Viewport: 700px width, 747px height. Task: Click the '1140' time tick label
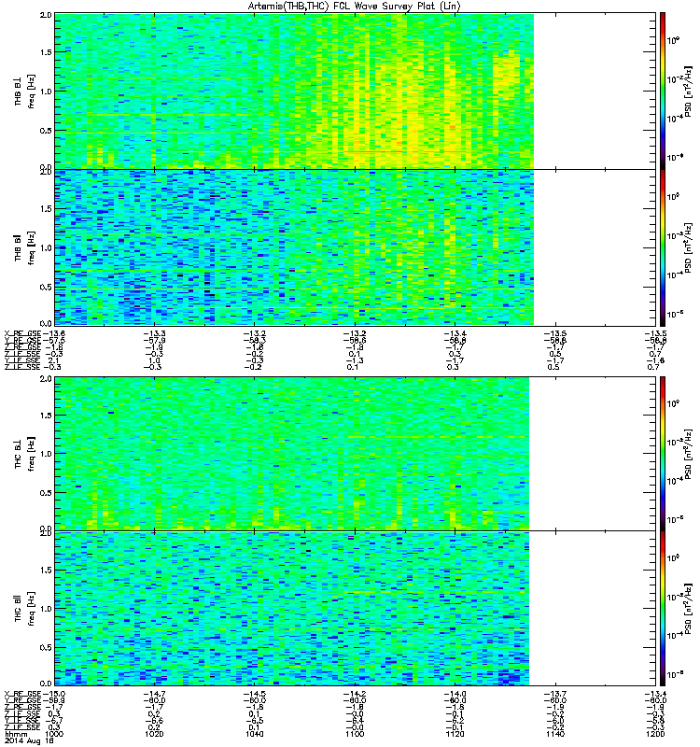click(x=555, y=734)
